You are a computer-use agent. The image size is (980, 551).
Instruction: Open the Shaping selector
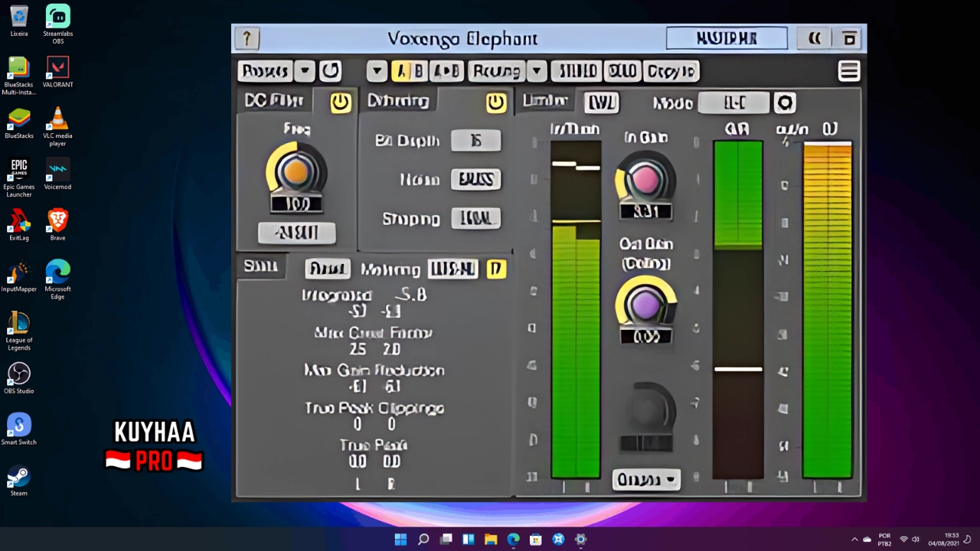(x=475, y=218)
